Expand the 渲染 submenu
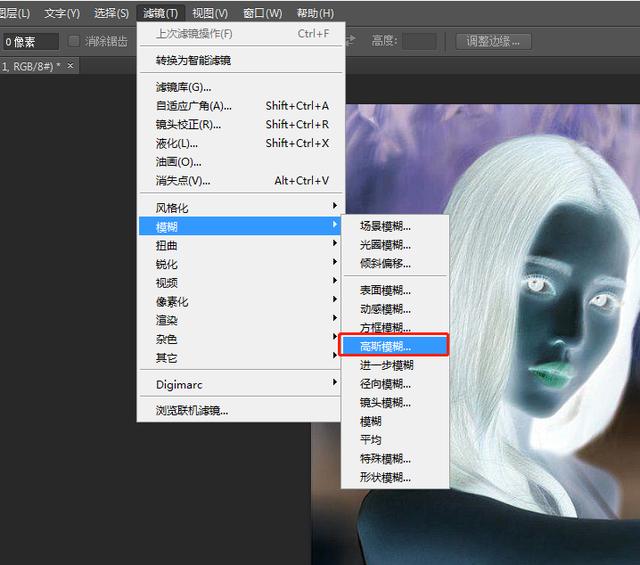Viewport: 640px width, 565px height. [241, 320]
